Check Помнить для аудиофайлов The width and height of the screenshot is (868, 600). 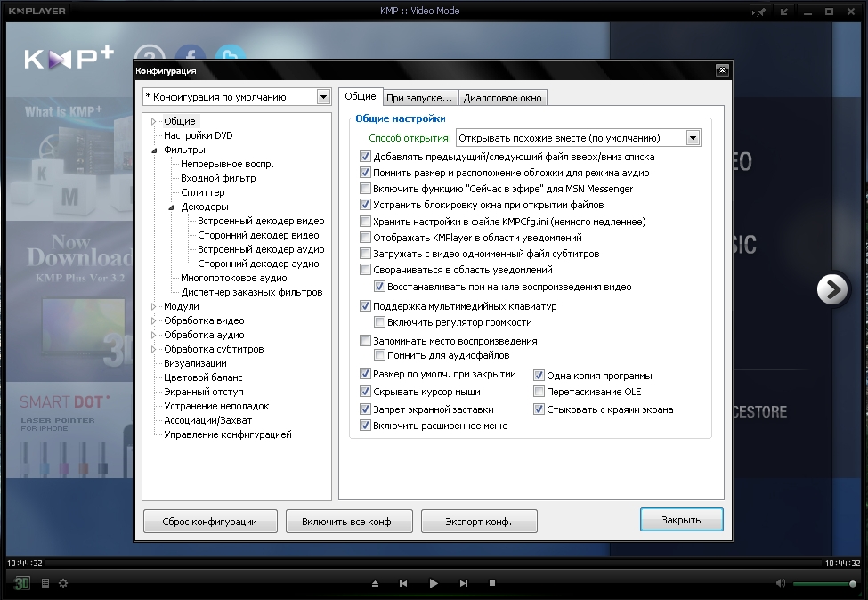(x=379, y=355)
